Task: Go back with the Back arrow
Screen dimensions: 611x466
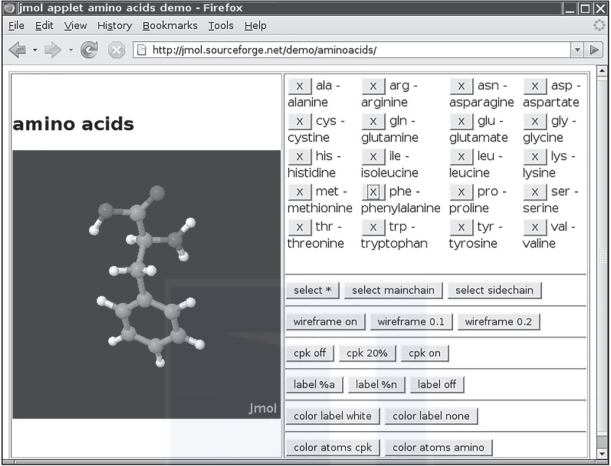Action: 18,50
